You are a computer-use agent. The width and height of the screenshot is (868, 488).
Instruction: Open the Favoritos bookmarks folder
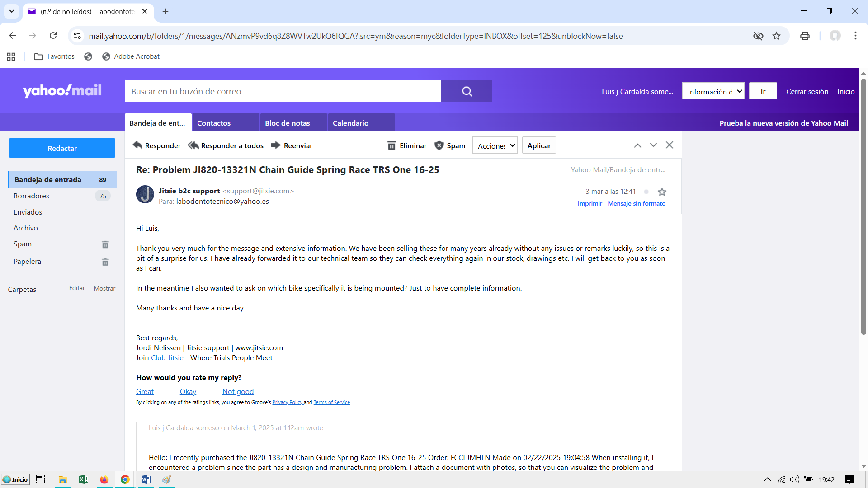[54, 56]
